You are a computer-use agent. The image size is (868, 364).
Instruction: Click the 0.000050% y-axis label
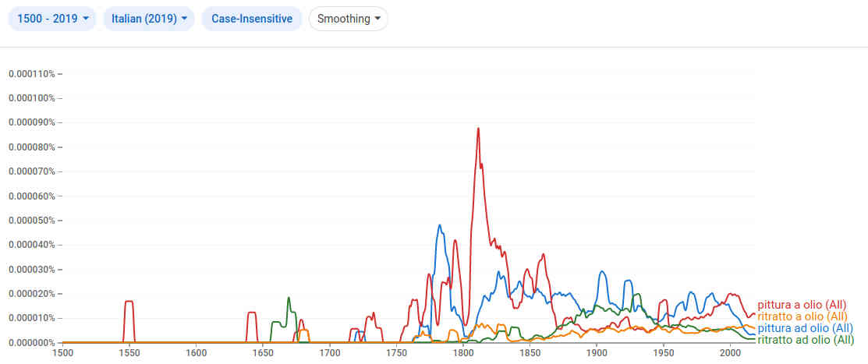click(32, 221)
